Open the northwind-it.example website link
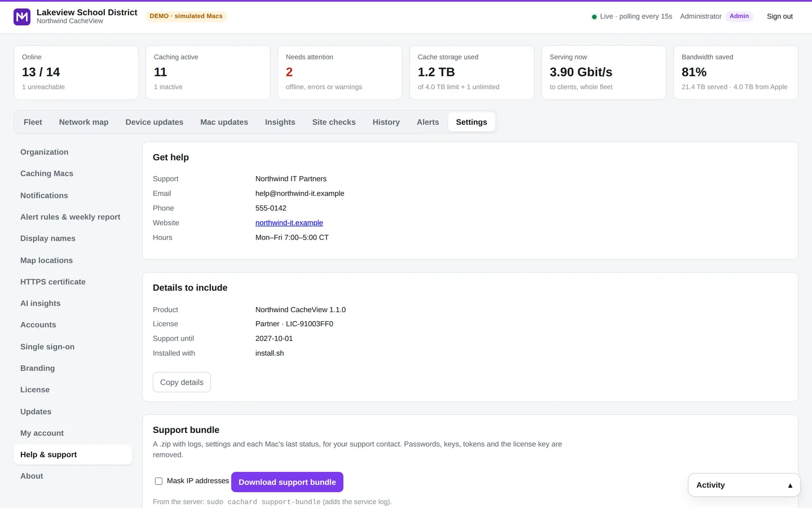Viewport: 812px width, 508px height. coord(289,223)
